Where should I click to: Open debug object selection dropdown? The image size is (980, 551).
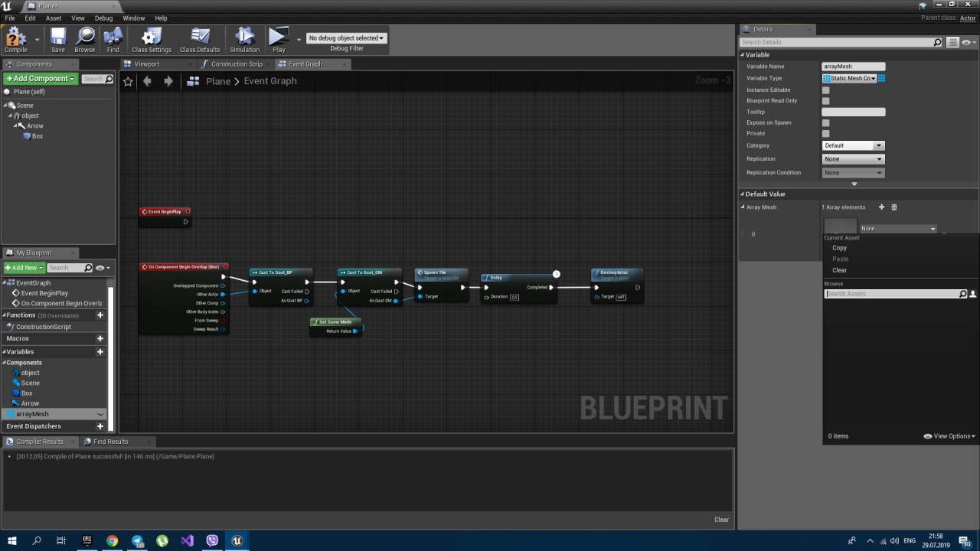point(347,38)
